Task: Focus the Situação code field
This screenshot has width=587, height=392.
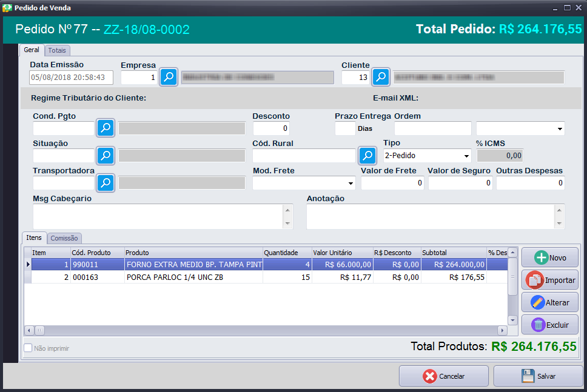Action: coord(64,156)
